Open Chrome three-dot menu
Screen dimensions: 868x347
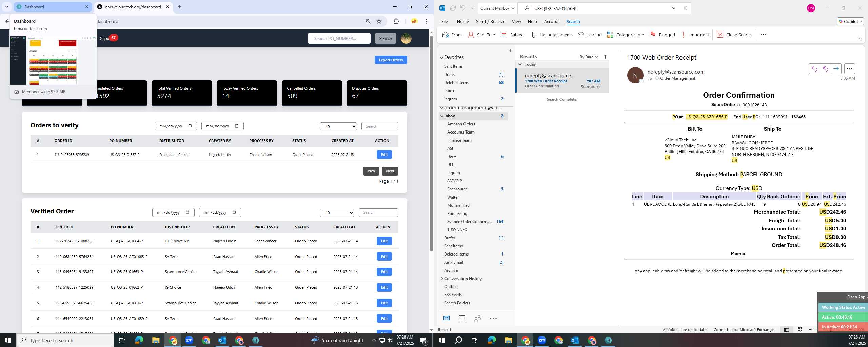427,21
